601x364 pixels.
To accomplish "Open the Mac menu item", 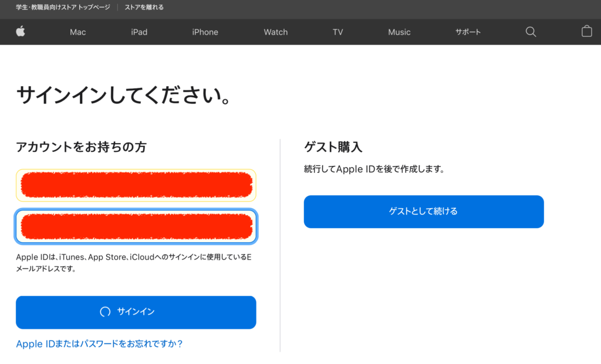I will tap(78, 32).
